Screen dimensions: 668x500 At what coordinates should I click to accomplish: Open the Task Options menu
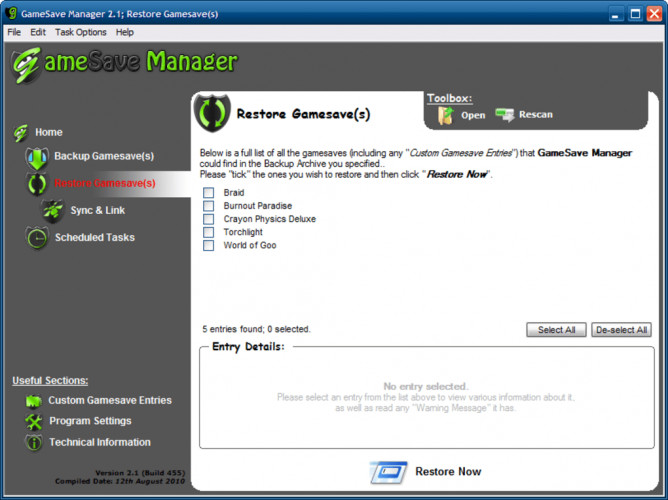pos(81,32)
